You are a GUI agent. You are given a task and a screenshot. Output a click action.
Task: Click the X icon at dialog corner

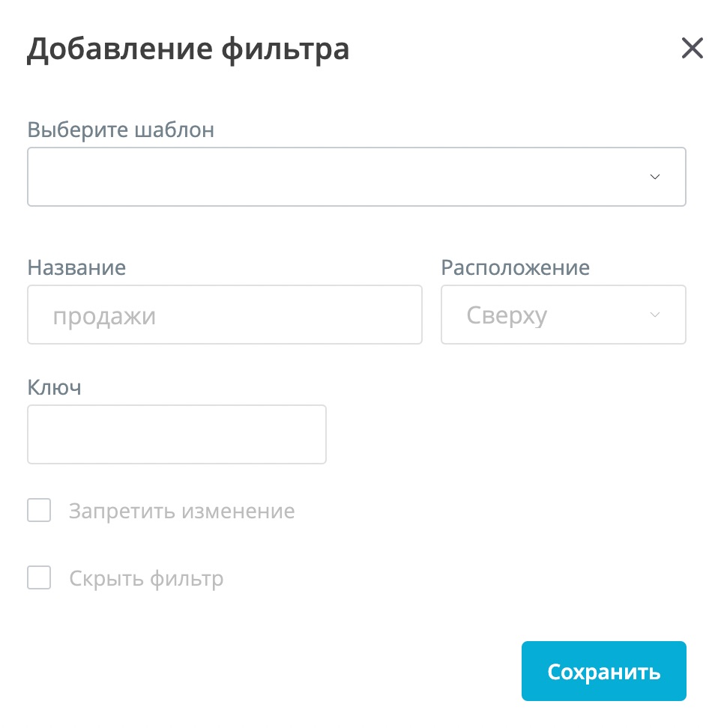(692, 49)
